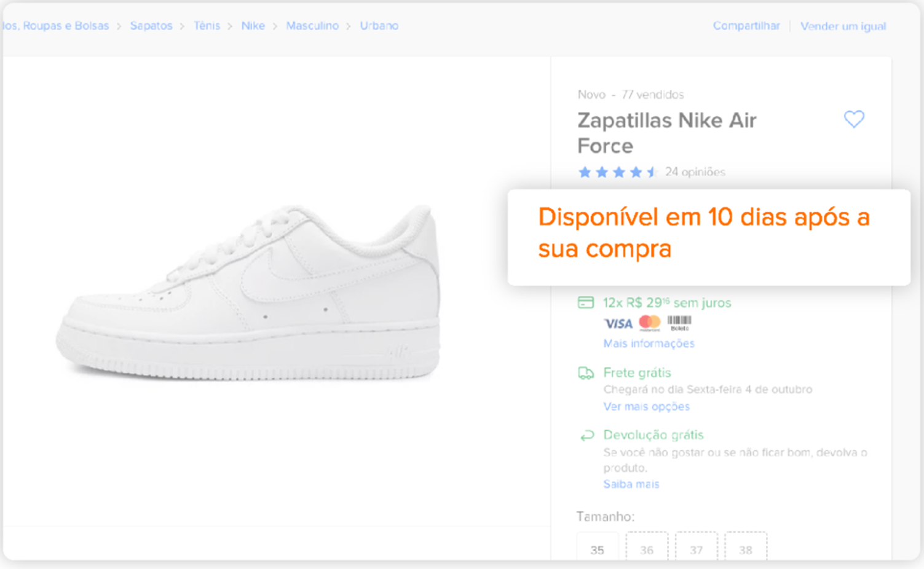The width and height of the screenshot is (924, 569).
Task: Select size 35
Action: (598, 546)
